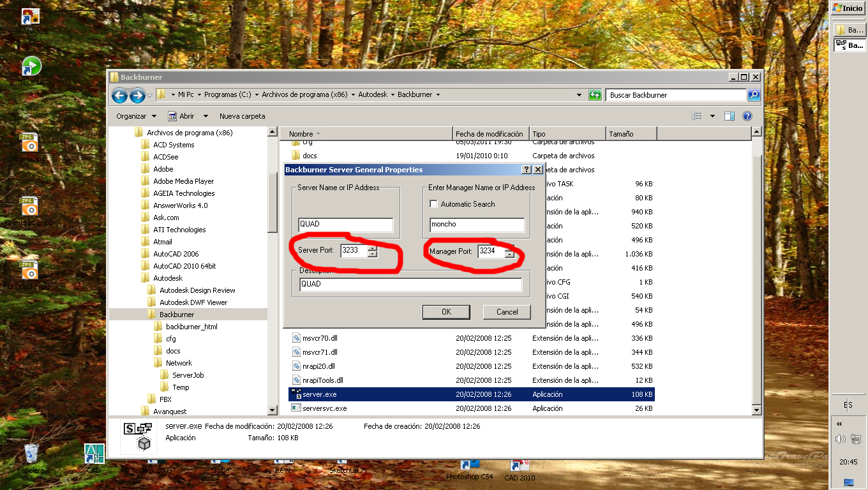Click Cancel in Backburner Server properties

point(507,312)
